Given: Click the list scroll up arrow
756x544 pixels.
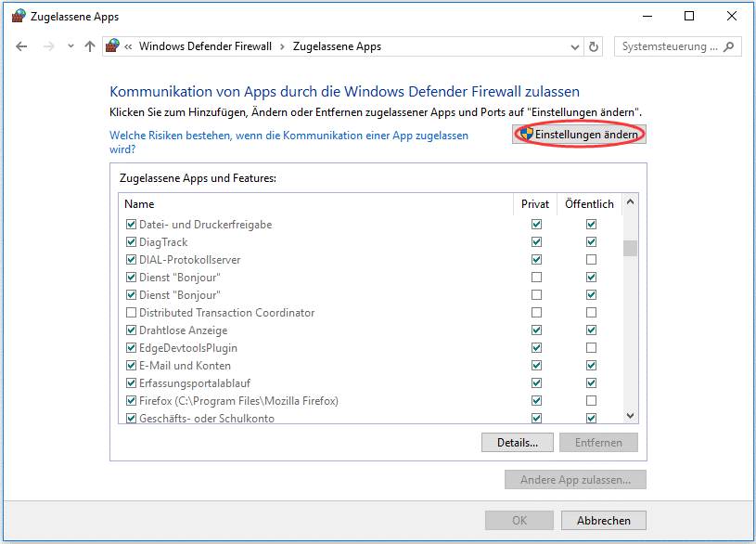Looking at the screenshot, I should pyautogui.click(x=630, y=202).
